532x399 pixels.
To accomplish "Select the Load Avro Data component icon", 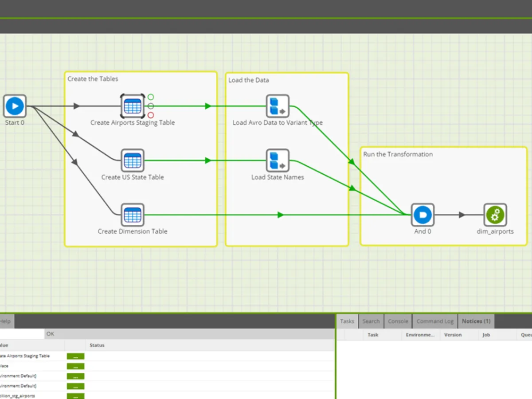I will (x=278, y=106).
